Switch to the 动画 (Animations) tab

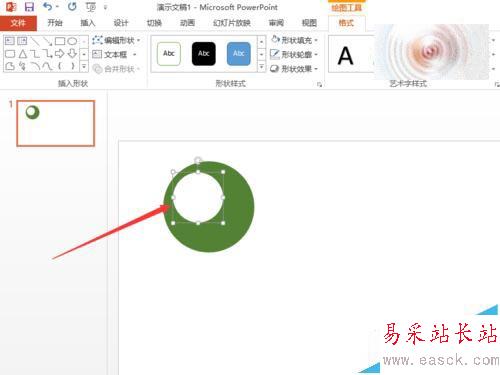187,23
